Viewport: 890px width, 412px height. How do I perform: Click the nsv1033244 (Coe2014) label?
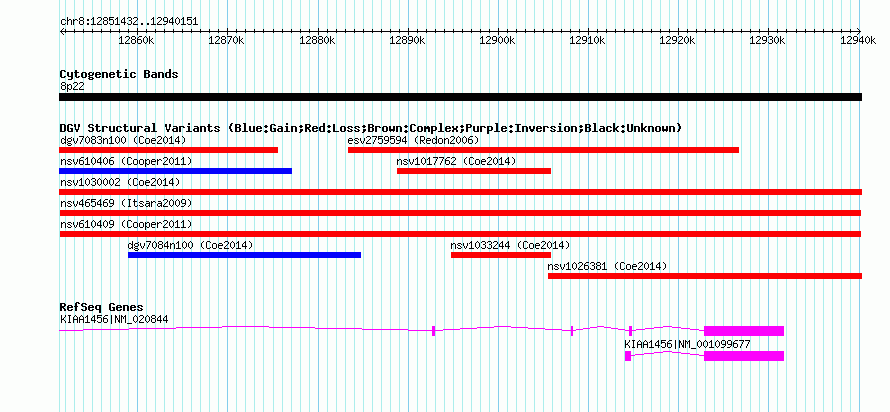510,245
